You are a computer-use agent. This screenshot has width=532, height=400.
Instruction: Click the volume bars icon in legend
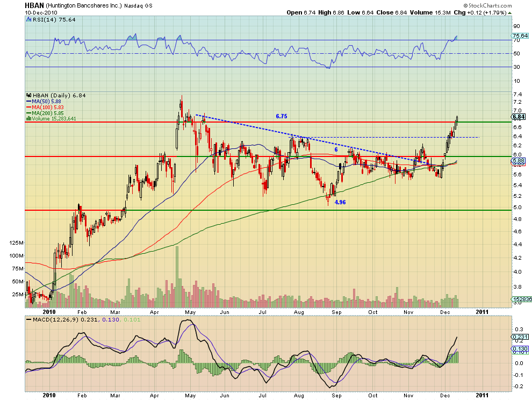tap(29, 118)
